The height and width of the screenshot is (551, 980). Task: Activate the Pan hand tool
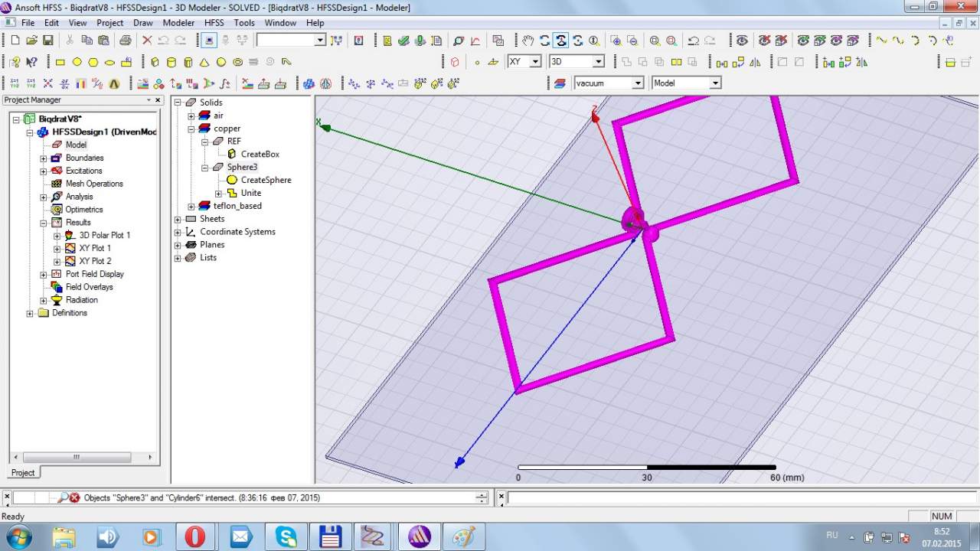point(528,41)
